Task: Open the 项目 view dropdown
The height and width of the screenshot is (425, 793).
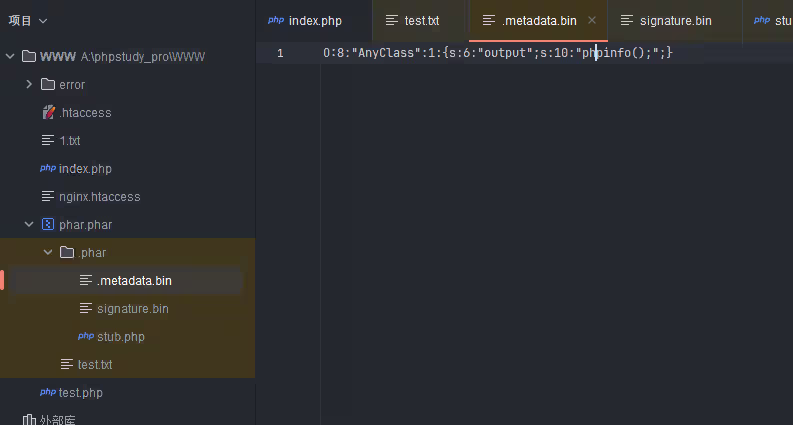Action: (x=28, y=20)
